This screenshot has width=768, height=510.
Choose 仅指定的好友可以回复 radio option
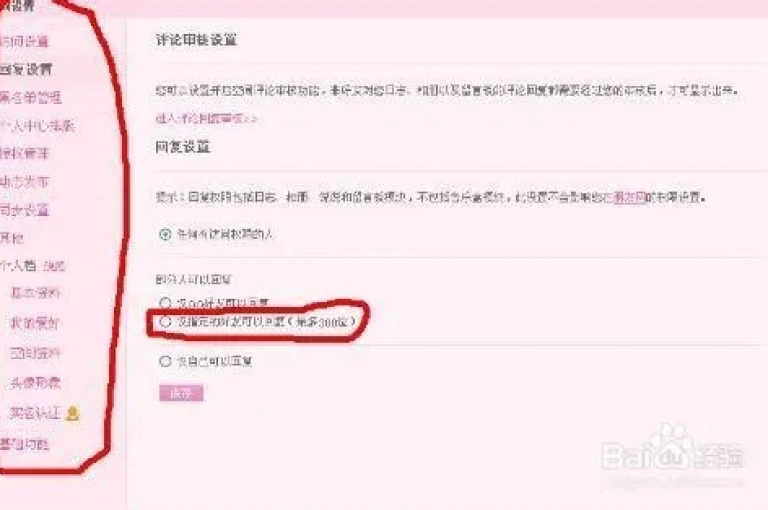[165, 321]
